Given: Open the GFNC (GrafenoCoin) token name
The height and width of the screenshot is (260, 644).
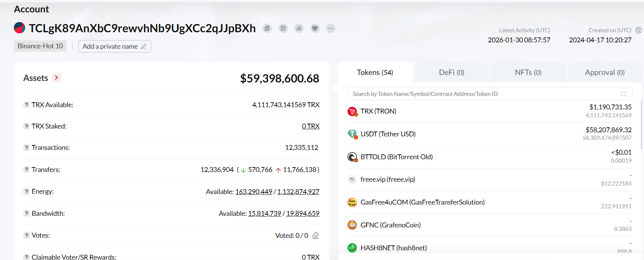Looking at the screenshot, I should point(391,225).
